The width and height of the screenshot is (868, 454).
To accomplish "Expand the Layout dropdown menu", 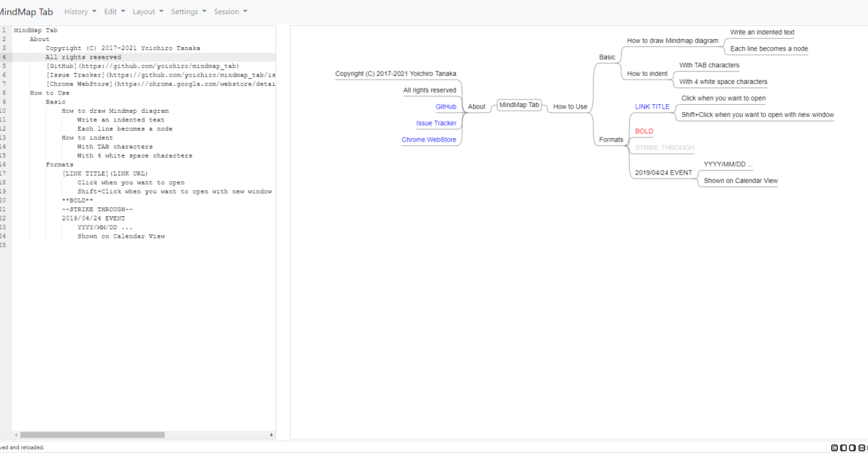I will 148,12.
